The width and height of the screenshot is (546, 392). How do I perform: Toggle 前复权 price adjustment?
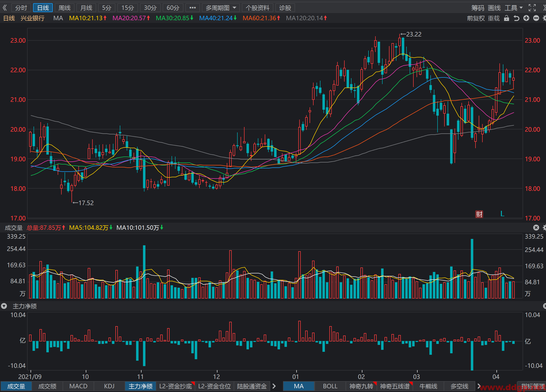pyautogui.click(x=476, y=18)
